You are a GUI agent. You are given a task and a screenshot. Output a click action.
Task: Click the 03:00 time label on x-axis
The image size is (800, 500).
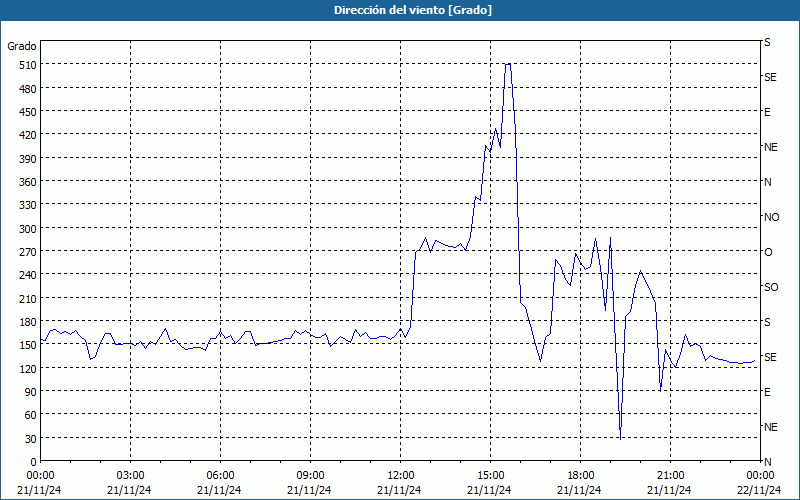click(x=130, y=476)
